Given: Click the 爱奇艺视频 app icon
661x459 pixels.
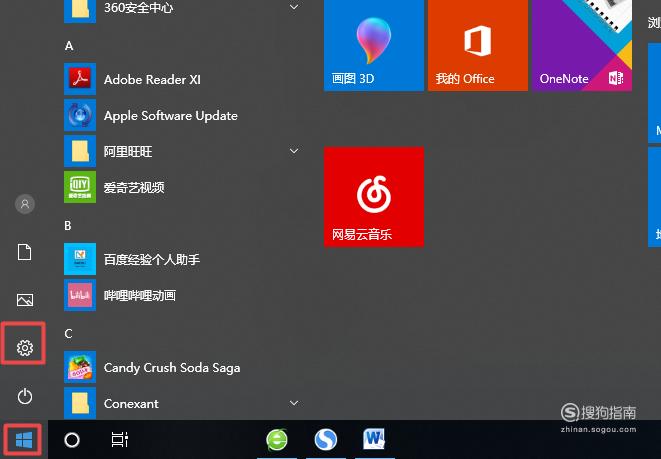Looking at the screenshot, I should coord(80,187).
